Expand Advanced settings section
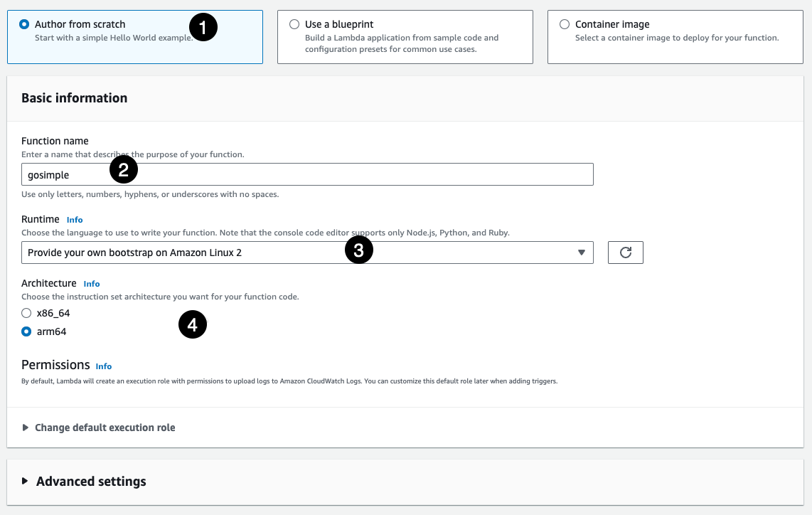The height and width of the screenshot is (515, 812). (83, 482)
